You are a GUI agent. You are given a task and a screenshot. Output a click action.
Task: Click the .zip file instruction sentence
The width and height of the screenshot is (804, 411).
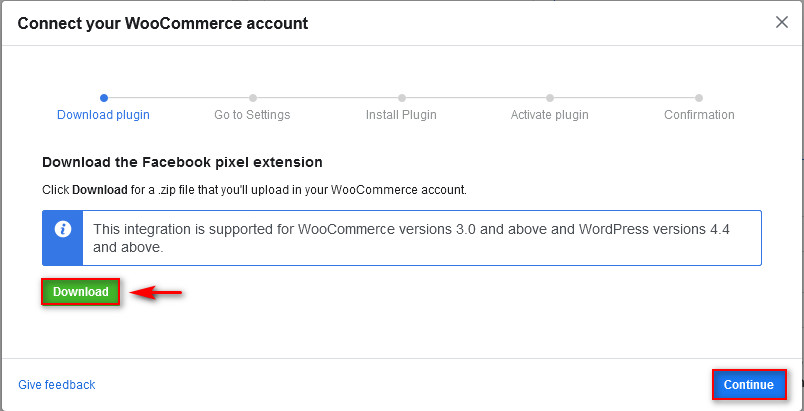[x=254, y=190]
